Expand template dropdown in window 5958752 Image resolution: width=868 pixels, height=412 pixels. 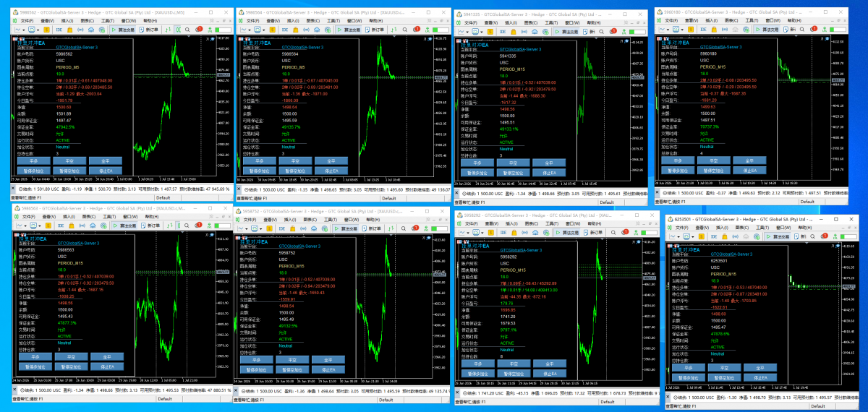(x=260, y=228)
